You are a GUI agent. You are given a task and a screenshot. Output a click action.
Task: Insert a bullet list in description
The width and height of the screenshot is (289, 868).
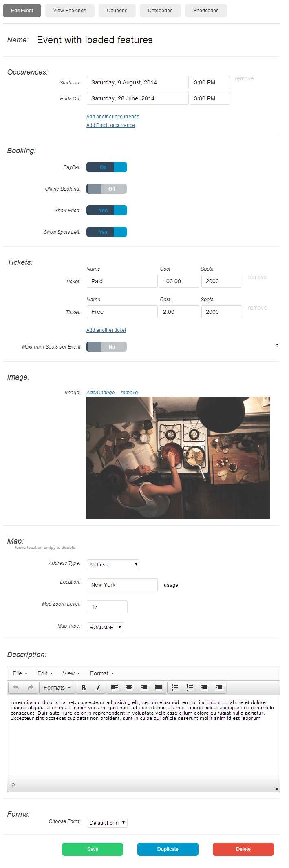pyautogui.click(x=175, y=688)
